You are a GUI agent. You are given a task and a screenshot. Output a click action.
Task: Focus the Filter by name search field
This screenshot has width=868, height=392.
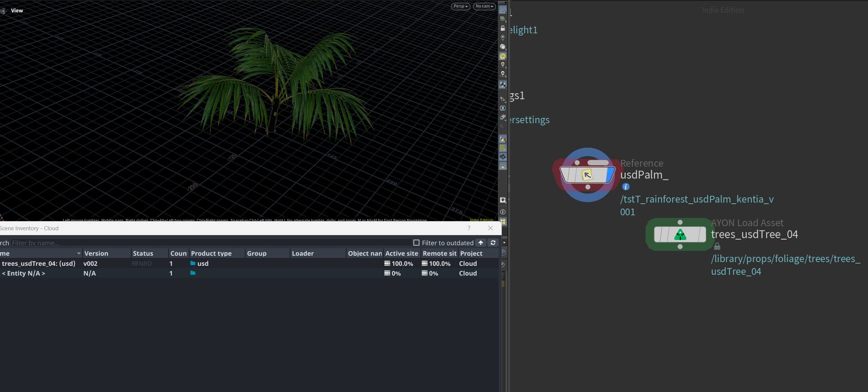pyautogui.click(x=210, y=243)
